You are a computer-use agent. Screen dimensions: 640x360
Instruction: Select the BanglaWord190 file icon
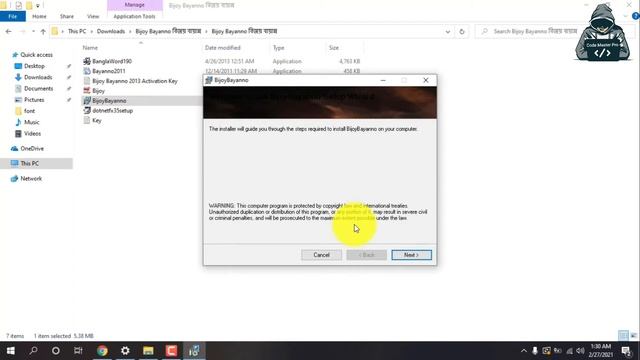click(x=87, y=61)
